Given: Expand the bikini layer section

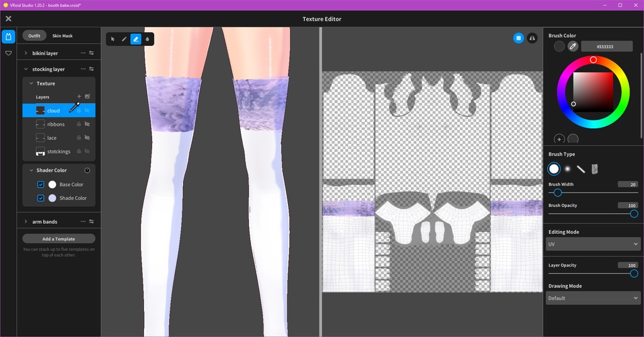Looking at the screenshot, I should (26, 53).
